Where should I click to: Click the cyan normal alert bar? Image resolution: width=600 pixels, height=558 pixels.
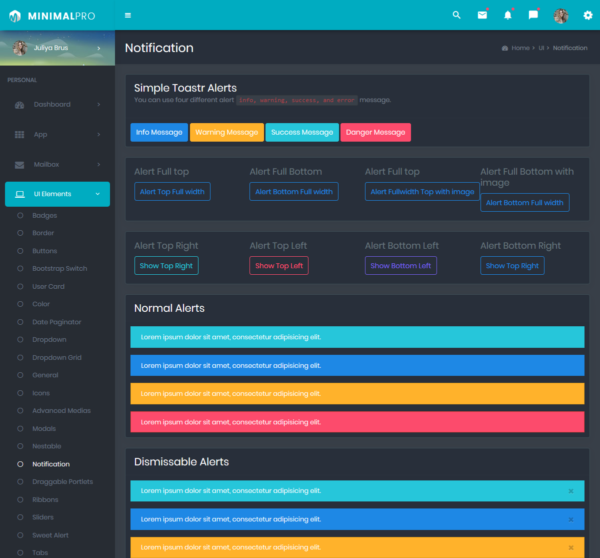pos(357,337)
